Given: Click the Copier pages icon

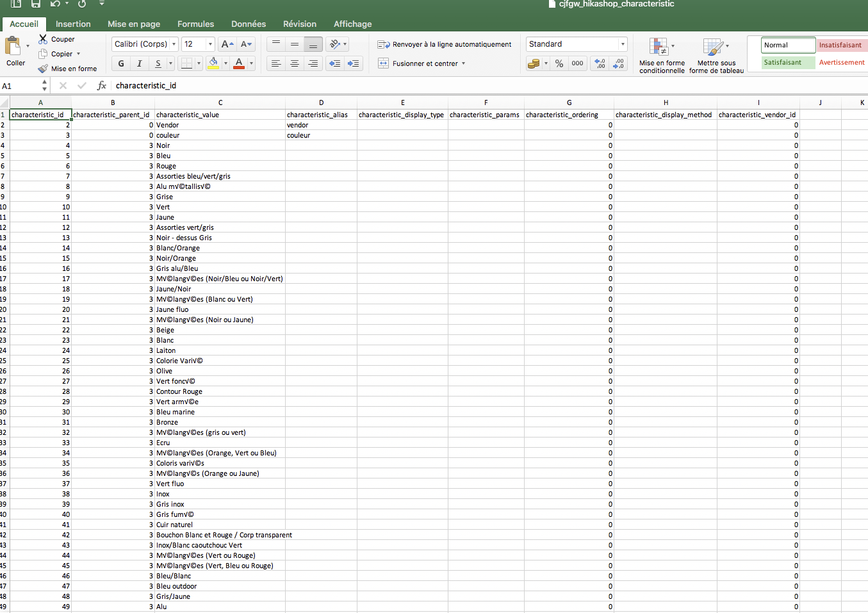Looking at the screenshot, I should click(43, 54).
